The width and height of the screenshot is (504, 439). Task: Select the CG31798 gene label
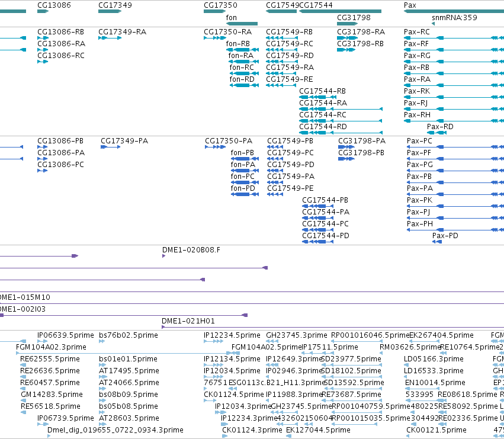354,18
